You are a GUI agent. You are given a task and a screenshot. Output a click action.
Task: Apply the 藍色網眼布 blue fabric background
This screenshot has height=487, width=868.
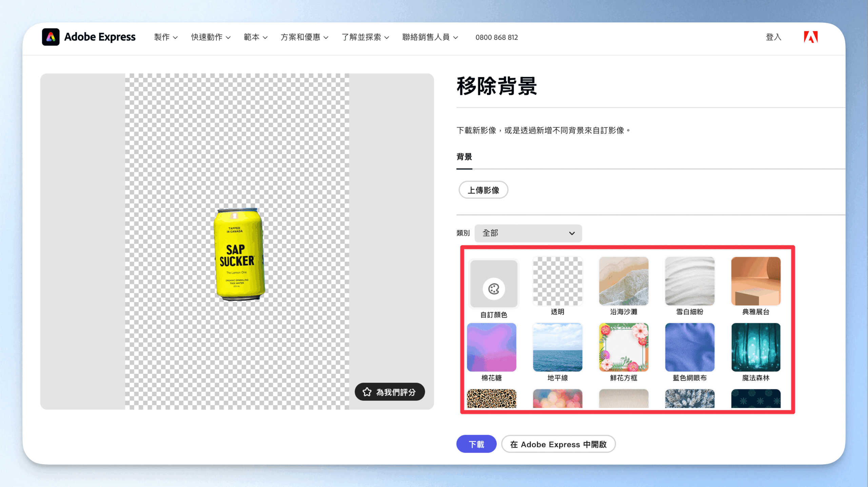(x=689, y=347)
